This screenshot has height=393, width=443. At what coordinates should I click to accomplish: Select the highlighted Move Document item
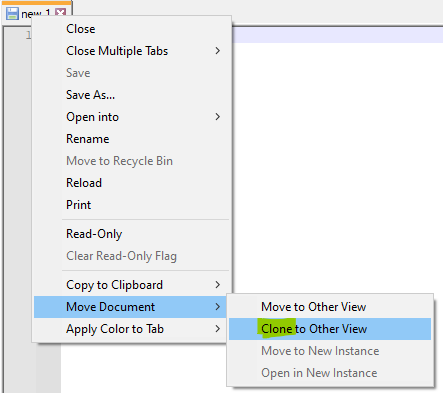tap(130, 307)
